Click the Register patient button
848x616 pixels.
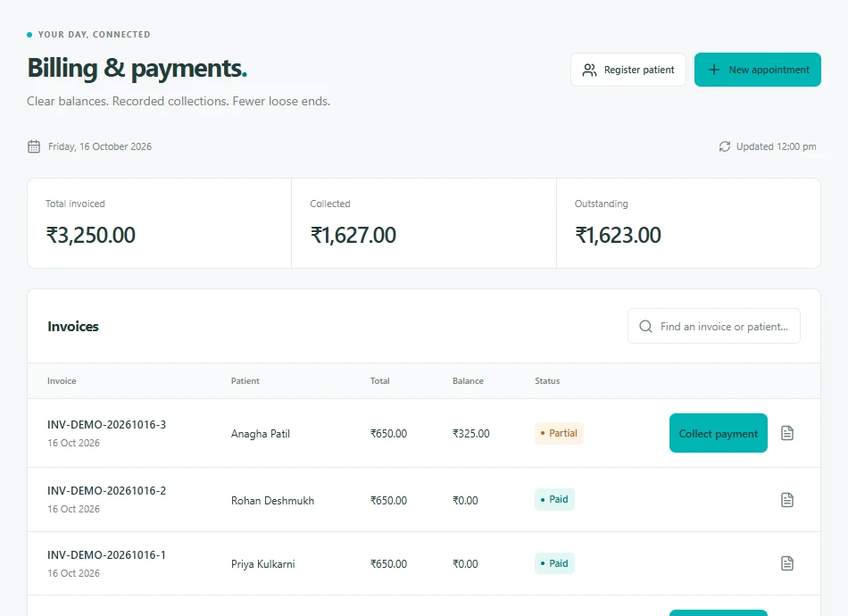coord(628,70)
